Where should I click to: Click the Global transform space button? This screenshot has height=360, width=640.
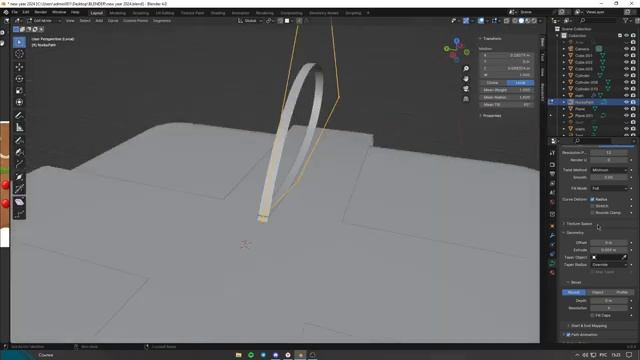click(493, 82)
